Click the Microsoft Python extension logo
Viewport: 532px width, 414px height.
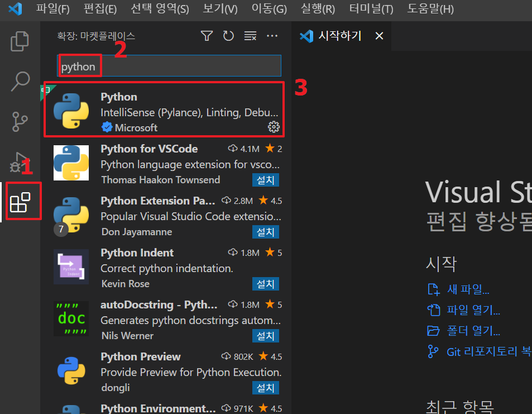[x=71, y=111]
